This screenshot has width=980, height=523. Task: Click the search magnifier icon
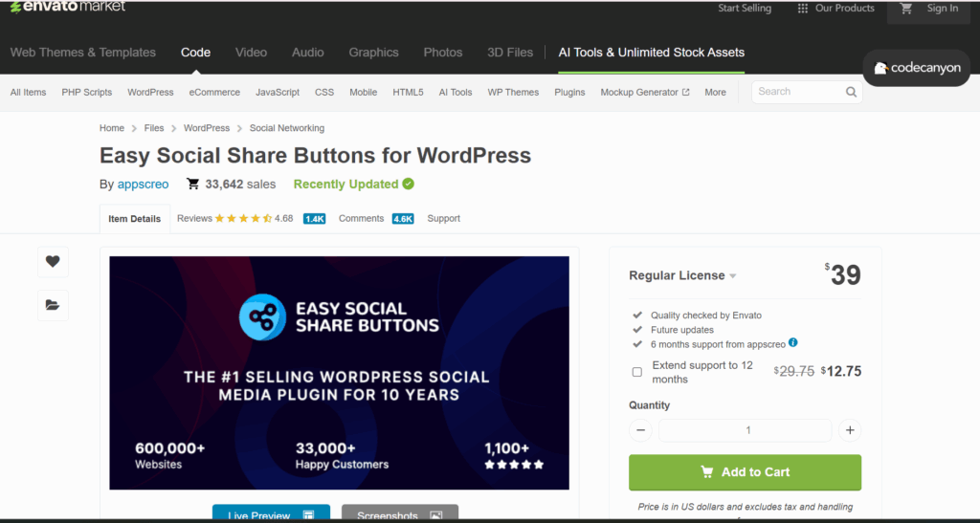(x=851, y=92)
